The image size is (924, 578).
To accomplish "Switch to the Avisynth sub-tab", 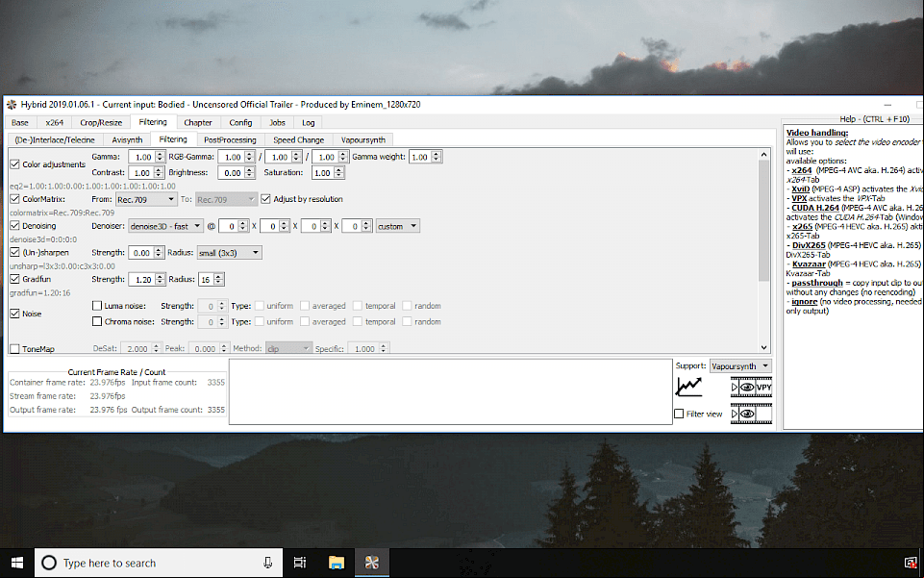I will pyautogui.click(x=127, y=139).
